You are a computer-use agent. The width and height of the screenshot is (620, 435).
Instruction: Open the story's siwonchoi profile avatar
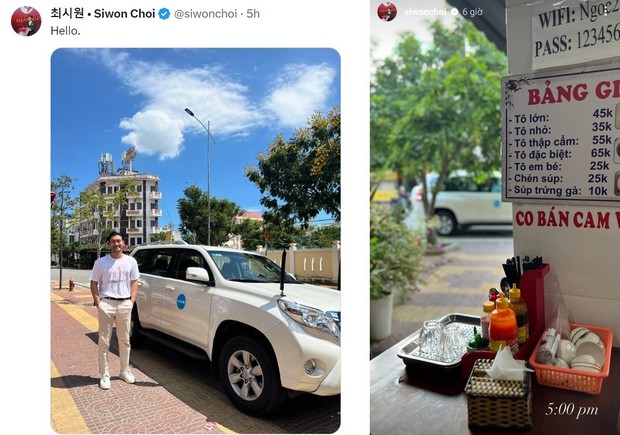(x=387, y=11)
